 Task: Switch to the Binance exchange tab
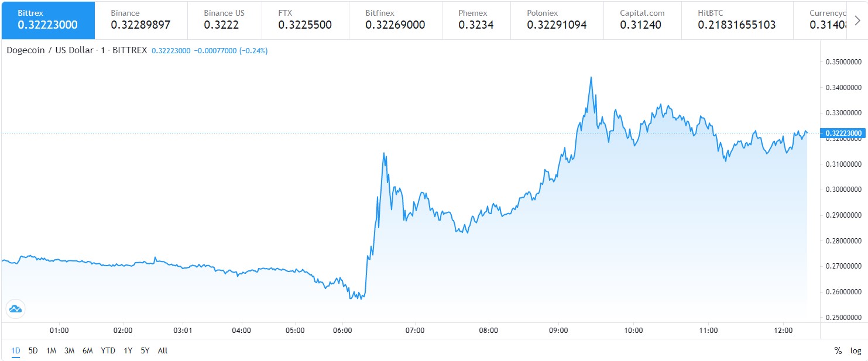tap(141, 19)
